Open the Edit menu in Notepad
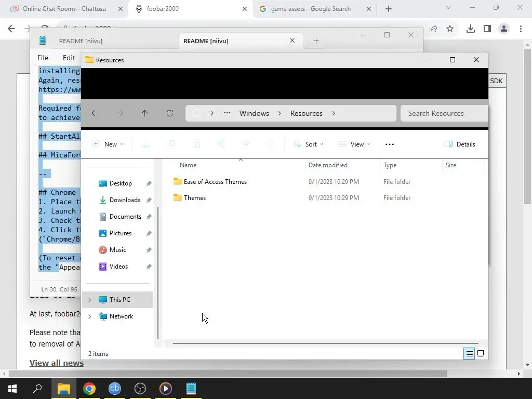Image resolution: width=532 pixels, height=399 pixels. tap(69, 58)
